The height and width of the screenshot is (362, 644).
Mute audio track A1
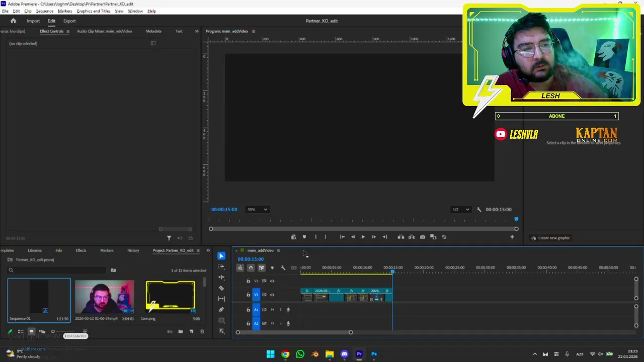click(272, 310)
